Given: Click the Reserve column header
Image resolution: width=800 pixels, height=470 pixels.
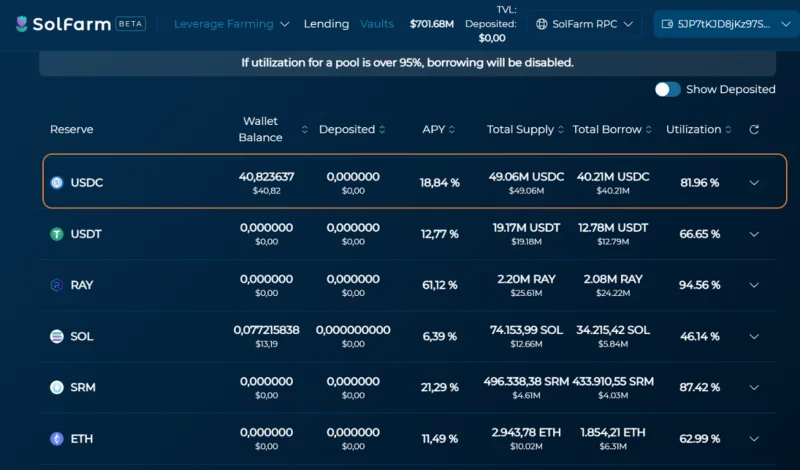Looking at the screenshot, I should (x=71, y=130).
